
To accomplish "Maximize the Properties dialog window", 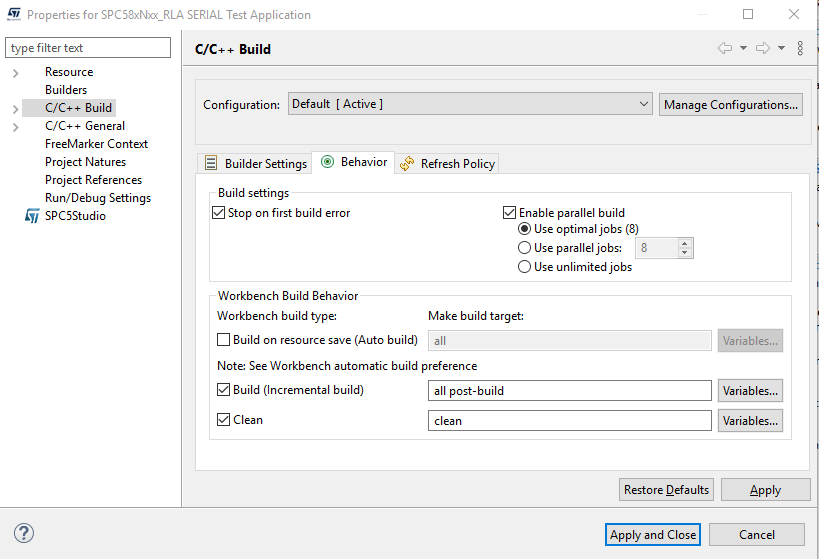I will (x=748, y=14).
